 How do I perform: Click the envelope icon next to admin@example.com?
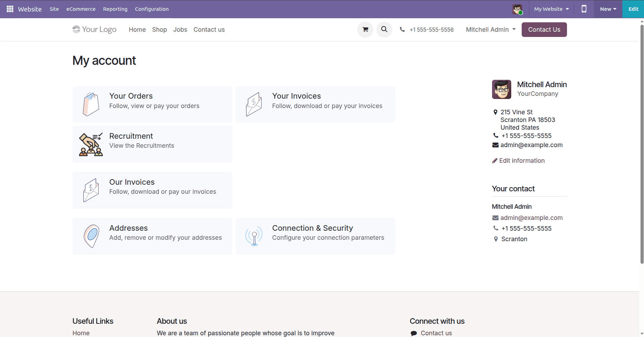(x=496, y=145)
